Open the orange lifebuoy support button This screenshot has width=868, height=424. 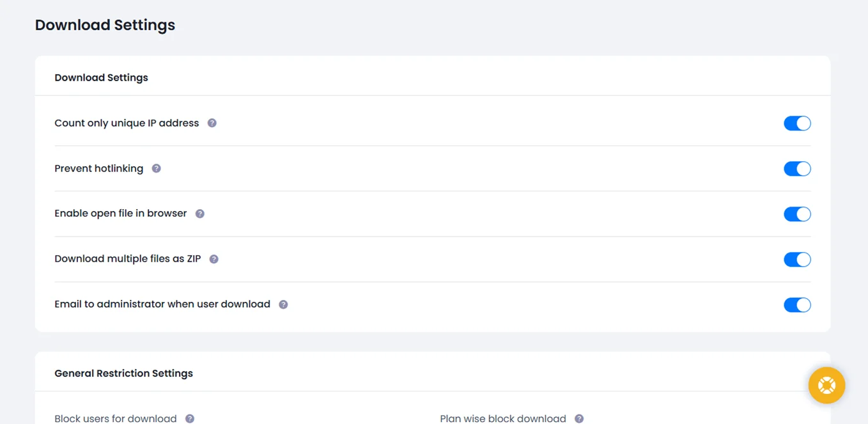click(x=826, y=385)
